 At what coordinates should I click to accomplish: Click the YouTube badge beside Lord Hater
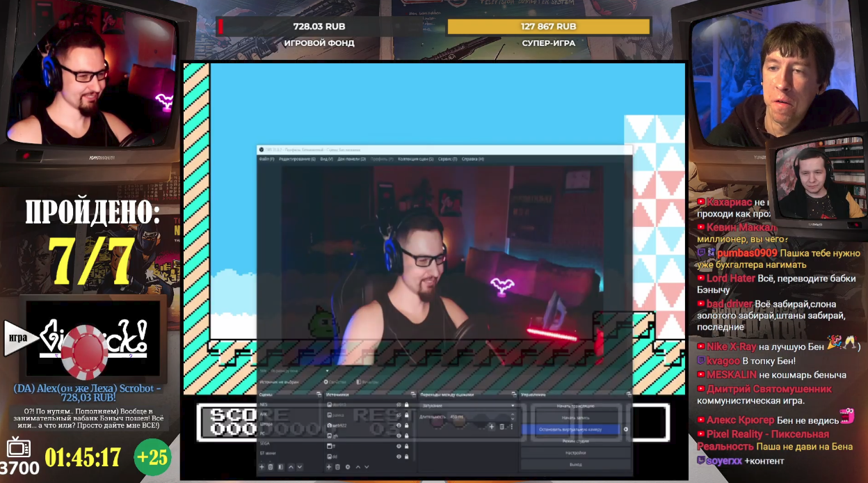pos(701,278)
